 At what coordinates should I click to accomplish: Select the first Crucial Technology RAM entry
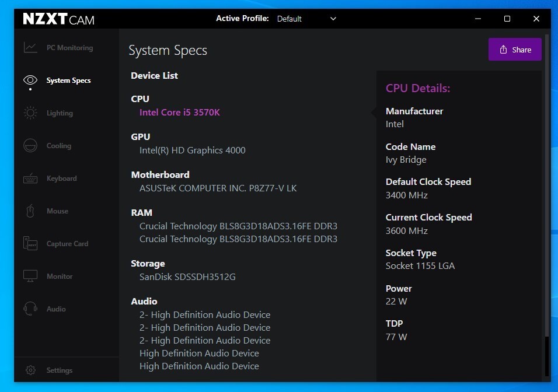point(238,226)
